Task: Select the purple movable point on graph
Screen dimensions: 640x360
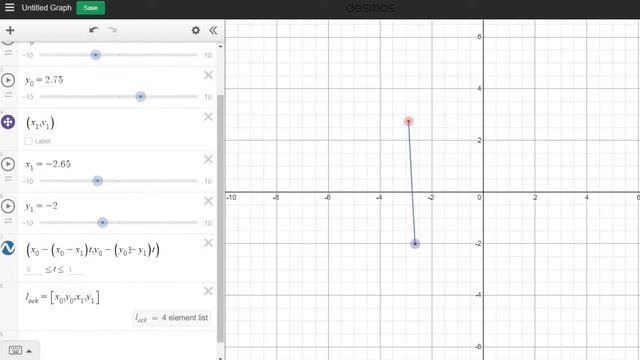Action: click(x=415, y=244)
